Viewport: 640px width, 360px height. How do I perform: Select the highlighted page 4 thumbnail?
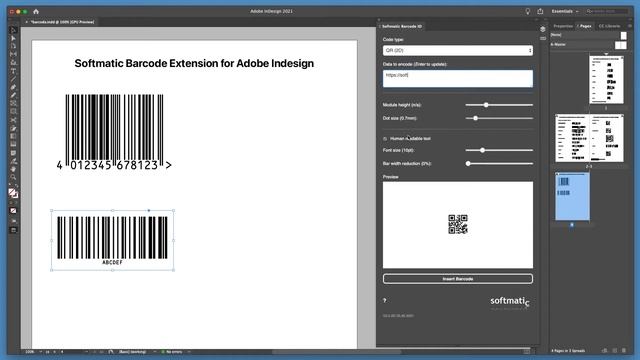(572, 196)
